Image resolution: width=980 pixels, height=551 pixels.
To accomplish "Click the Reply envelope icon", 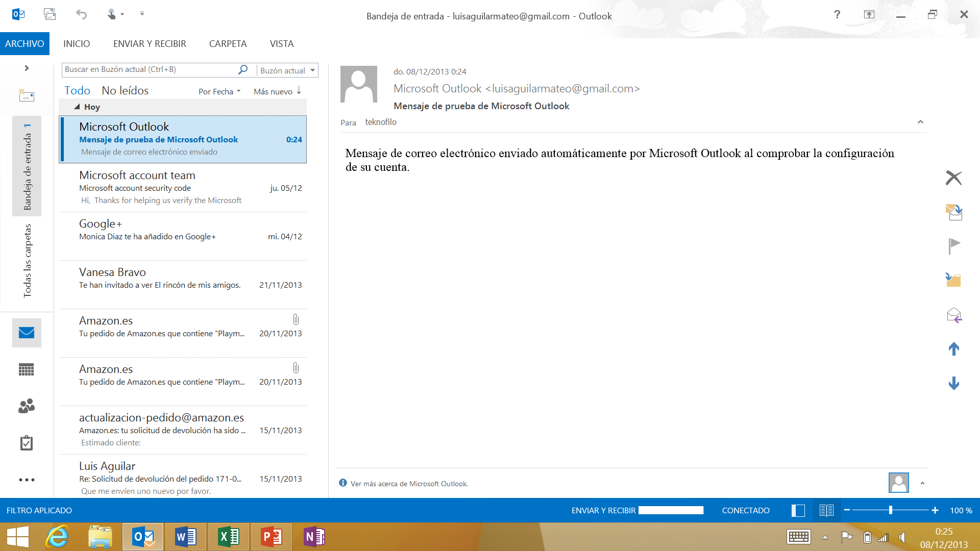I will [x=953, y=315].
